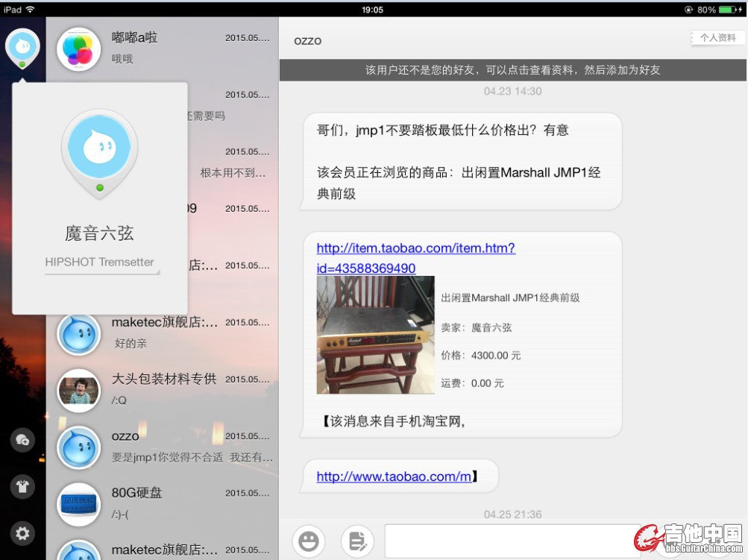The image size is (748, 560).
Task: Open conversation row 大头包装材料专供
Action: click(162, 391)
